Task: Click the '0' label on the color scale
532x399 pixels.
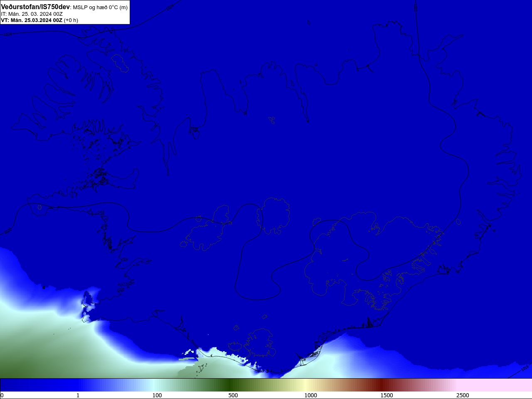Action: tap(2, 395)
